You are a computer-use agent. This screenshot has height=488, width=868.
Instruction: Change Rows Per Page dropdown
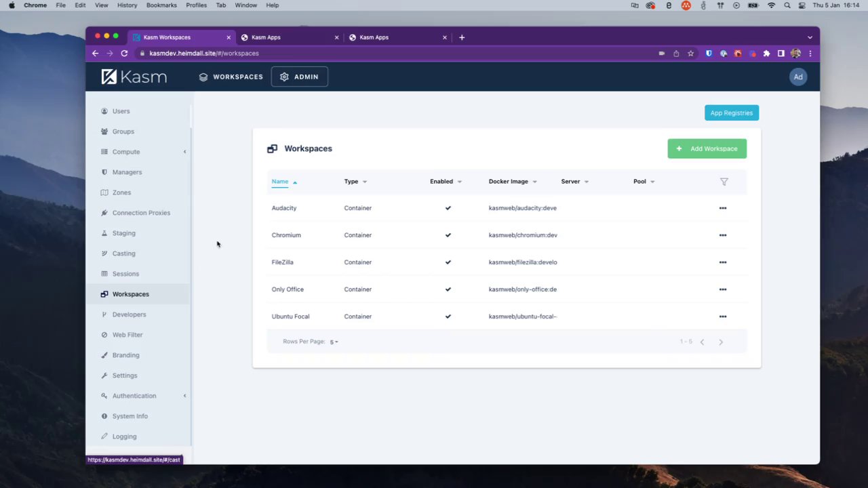(x=334, y=342)
